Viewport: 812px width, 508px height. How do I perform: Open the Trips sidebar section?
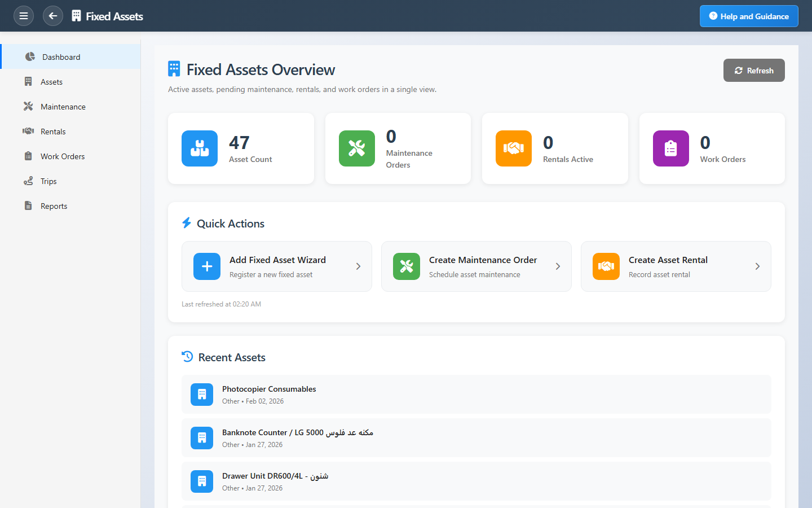[x=48, y=181]
